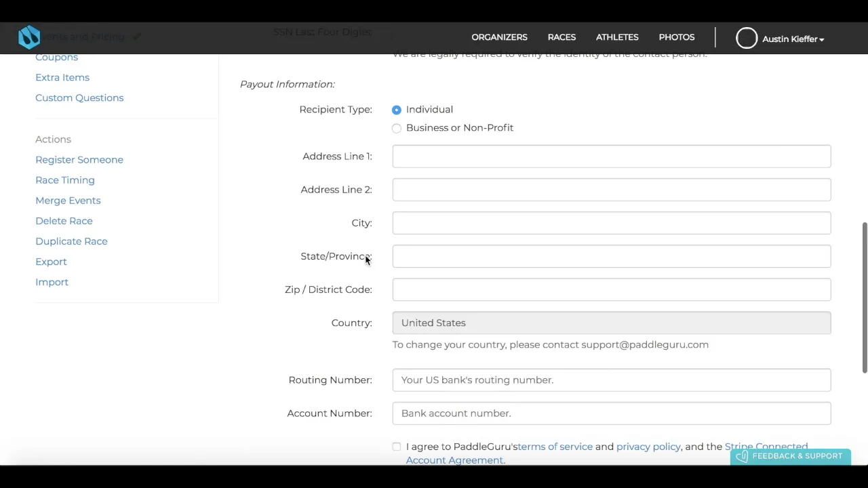The width and height of the screenshot is (868, 488).
Task: Click the Actions sidebar heading
Action: (x=53, y=139)
